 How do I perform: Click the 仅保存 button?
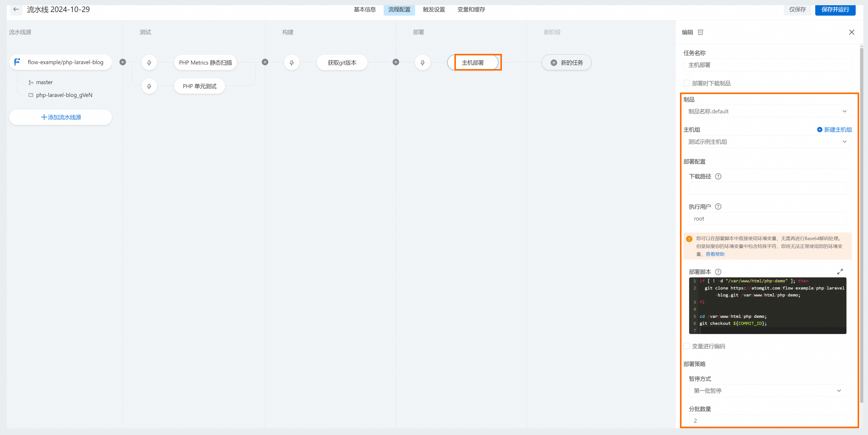pos(797,9)
